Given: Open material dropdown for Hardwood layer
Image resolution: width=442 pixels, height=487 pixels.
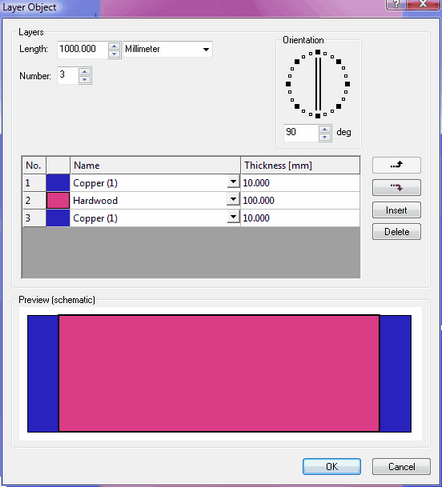Looking at the screenshot, I should tap(233, 200).
